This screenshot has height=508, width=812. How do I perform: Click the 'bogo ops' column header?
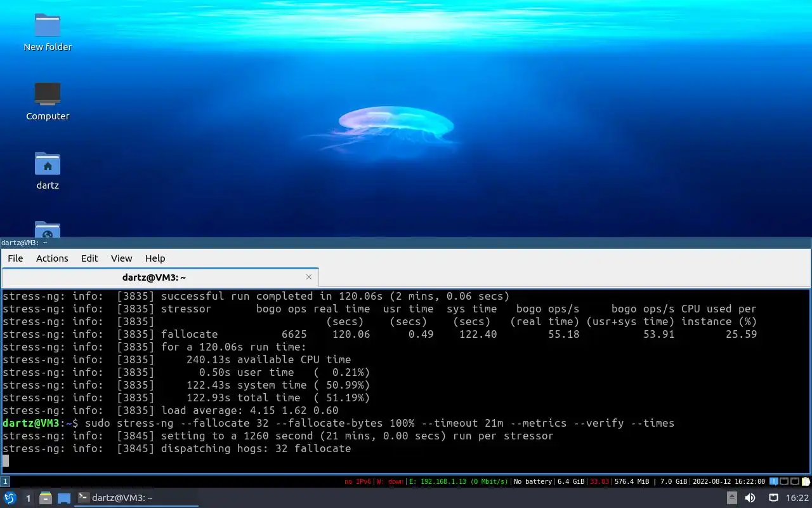pos(282,309)
